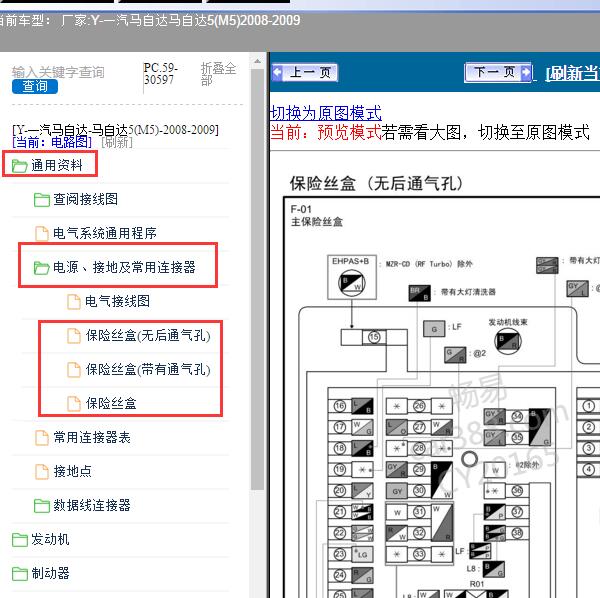
Task: Click the 下一页 next page button
Action: click(x=499, y=72)
